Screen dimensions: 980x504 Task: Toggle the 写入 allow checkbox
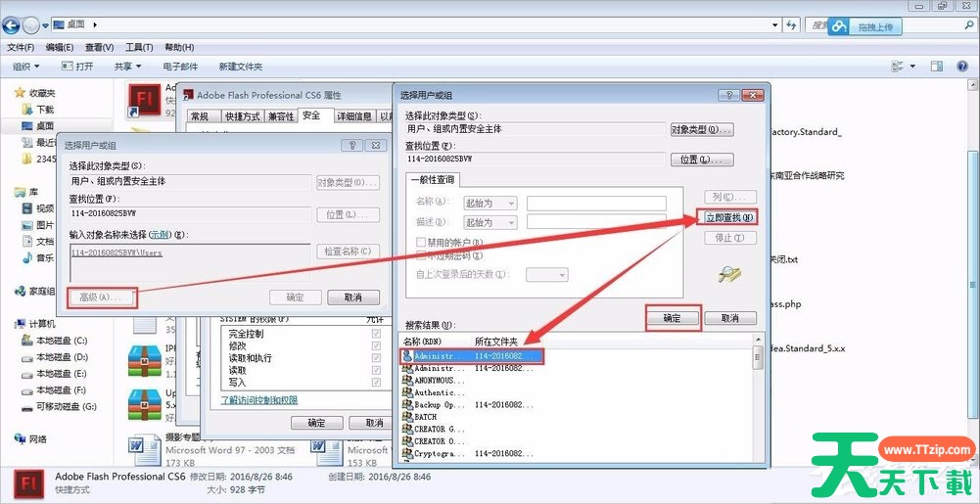click(376, 384)
